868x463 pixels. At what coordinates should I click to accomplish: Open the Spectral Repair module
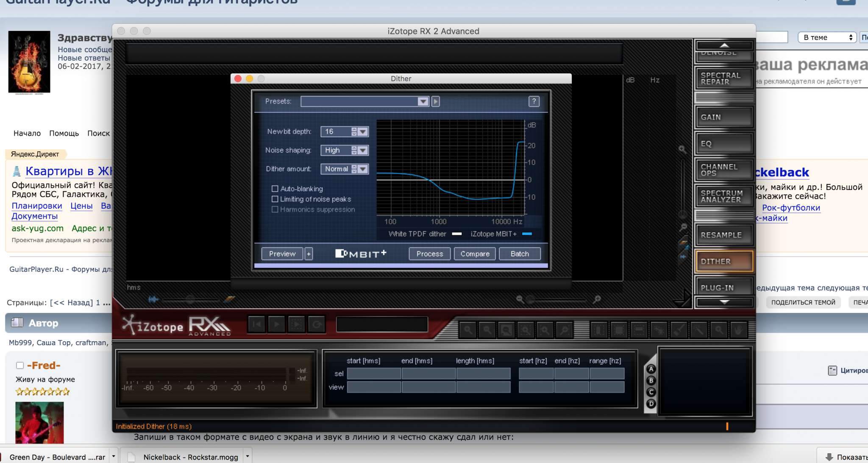click(724, 78)
